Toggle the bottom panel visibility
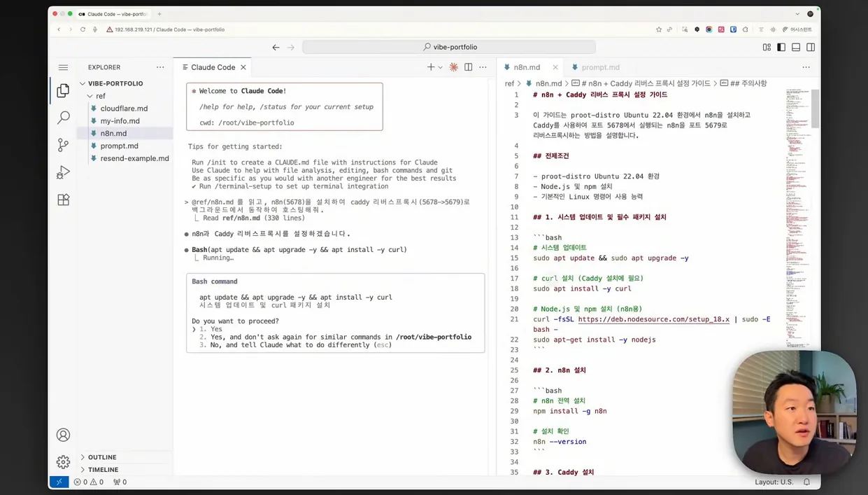The height and width of the screenshot is (495, 868). [796, 47]
